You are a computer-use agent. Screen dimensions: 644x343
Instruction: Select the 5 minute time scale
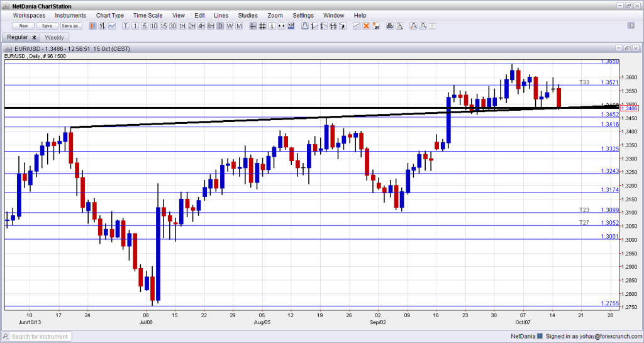click(145, 26)
